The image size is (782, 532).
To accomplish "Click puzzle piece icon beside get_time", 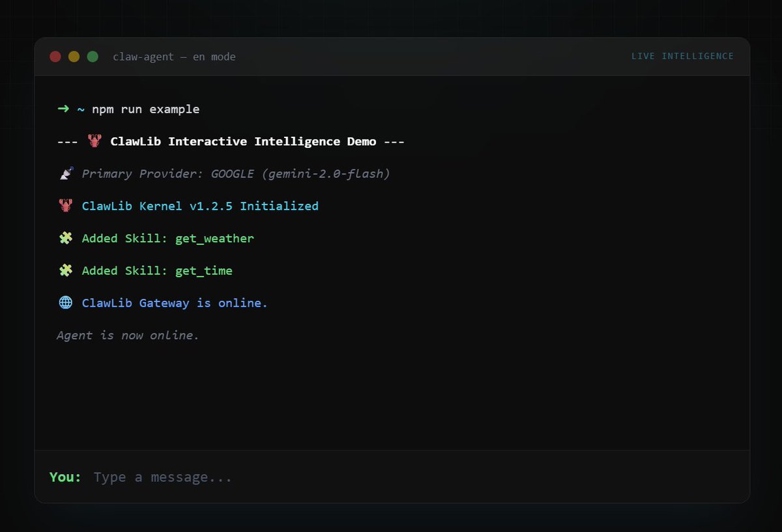I will (x=65, y=270).
